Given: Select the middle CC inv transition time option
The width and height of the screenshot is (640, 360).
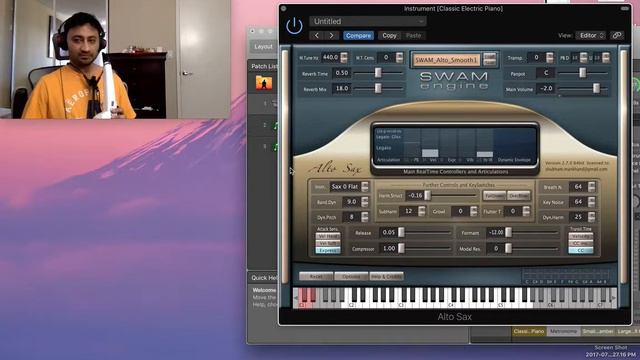Looking at the screenshot, I should pos(580,243).
